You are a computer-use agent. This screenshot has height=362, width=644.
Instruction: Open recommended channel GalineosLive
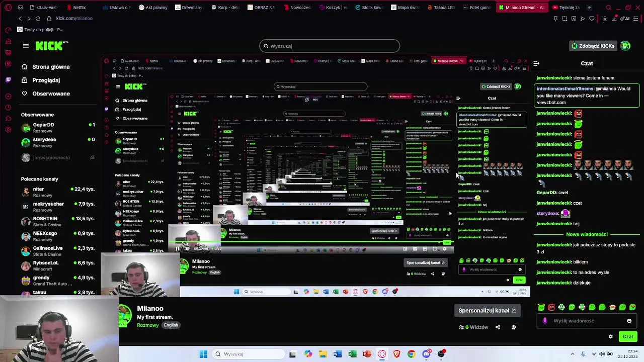[58, 251]
